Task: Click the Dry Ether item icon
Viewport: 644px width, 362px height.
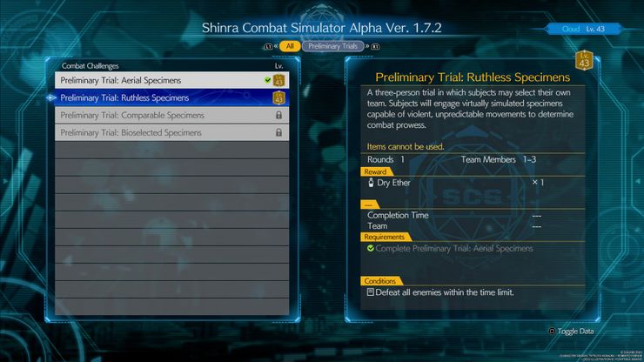Action: click(x=371, y=183)
